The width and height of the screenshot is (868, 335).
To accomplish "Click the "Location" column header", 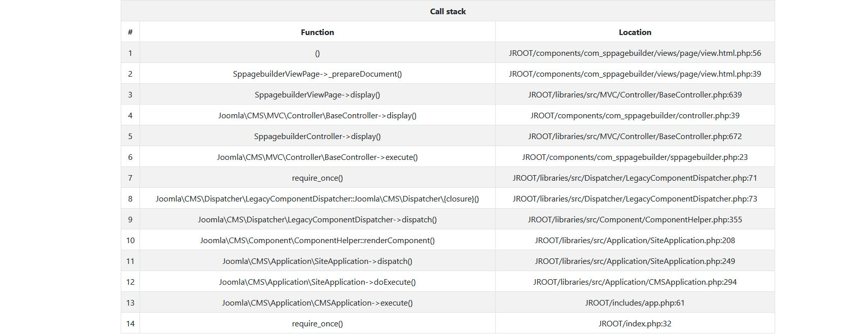I will (635, 32).
